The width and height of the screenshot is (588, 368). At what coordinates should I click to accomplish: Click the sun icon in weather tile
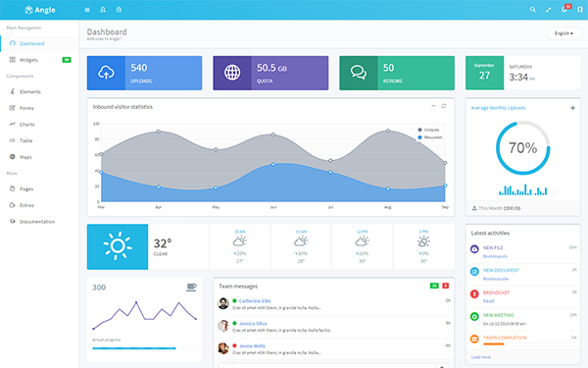coord(118,246)
